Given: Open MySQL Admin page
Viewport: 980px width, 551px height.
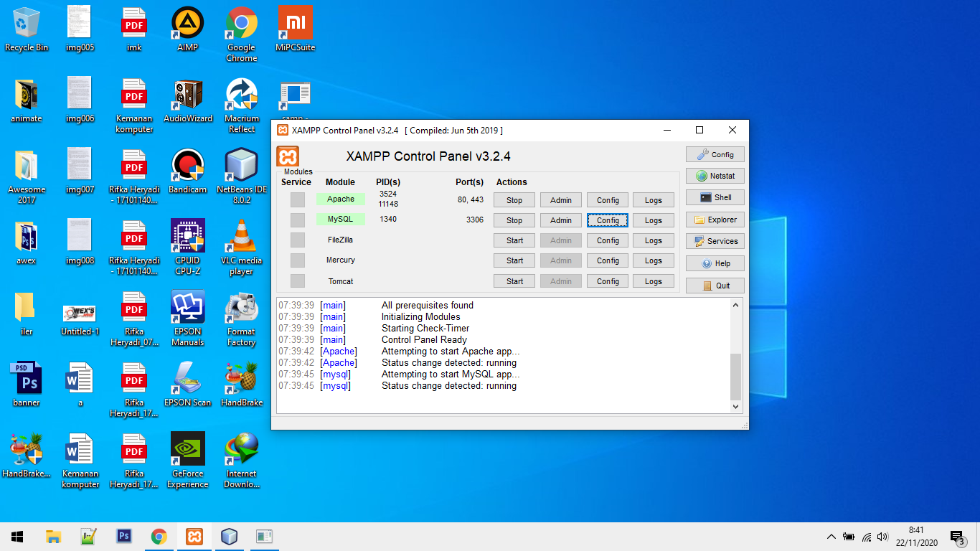Looking at the screenshot, I should [x=561, y=220].
